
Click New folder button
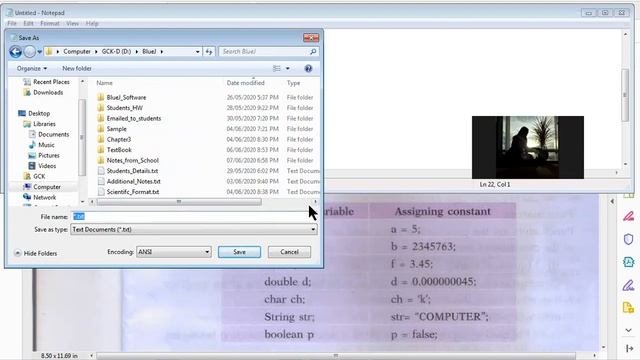77,69
